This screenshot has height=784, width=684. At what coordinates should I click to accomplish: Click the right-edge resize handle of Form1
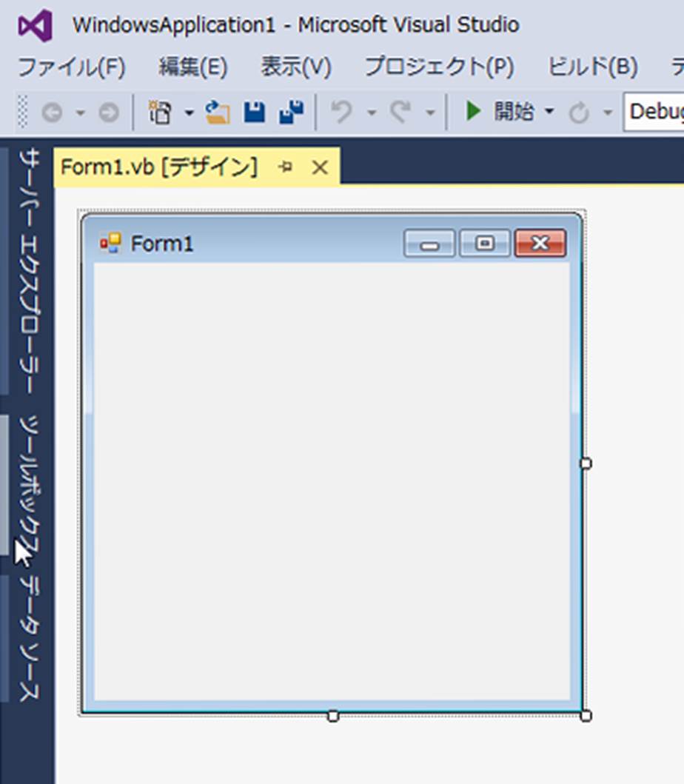pos(586,463)
